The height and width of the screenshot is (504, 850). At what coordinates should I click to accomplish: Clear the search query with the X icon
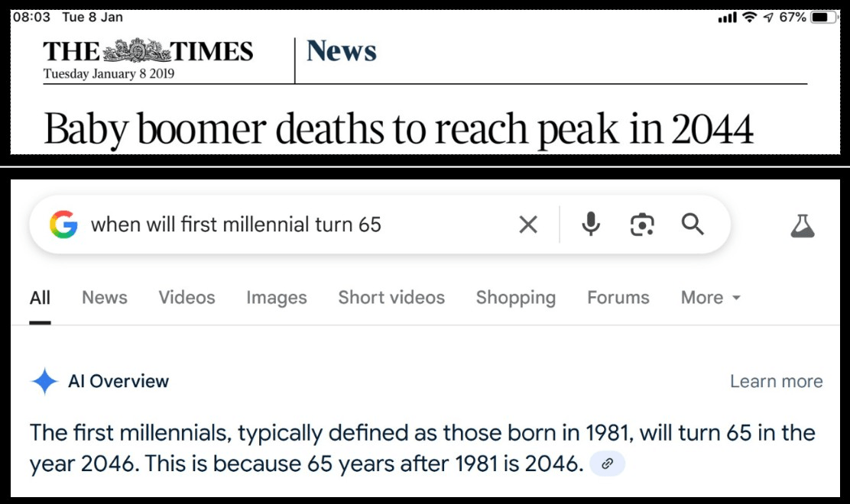(527, 225)
